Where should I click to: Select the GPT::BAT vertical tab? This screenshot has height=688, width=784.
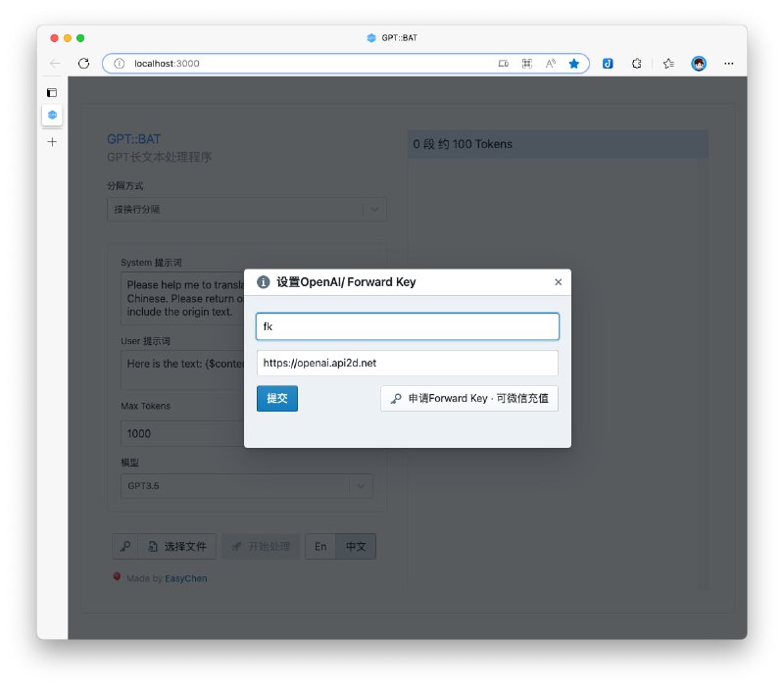coord(52,116)
